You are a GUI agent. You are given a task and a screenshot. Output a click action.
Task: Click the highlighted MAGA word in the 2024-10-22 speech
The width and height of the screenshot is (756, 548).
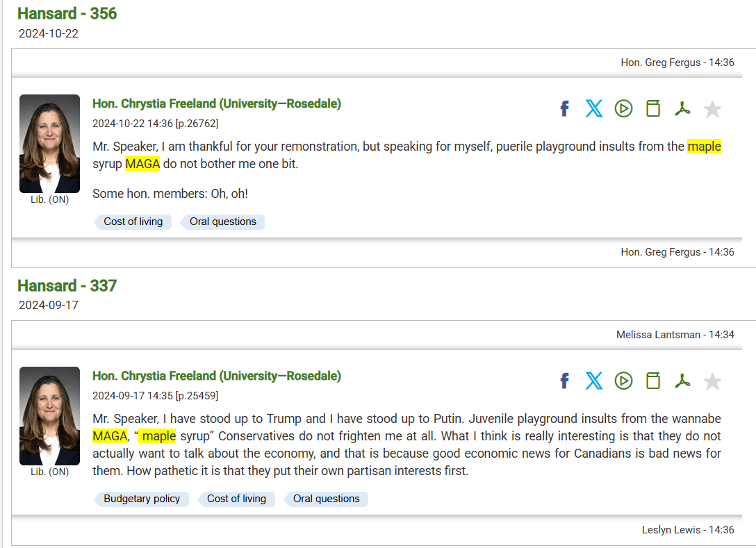pos(142,164)
